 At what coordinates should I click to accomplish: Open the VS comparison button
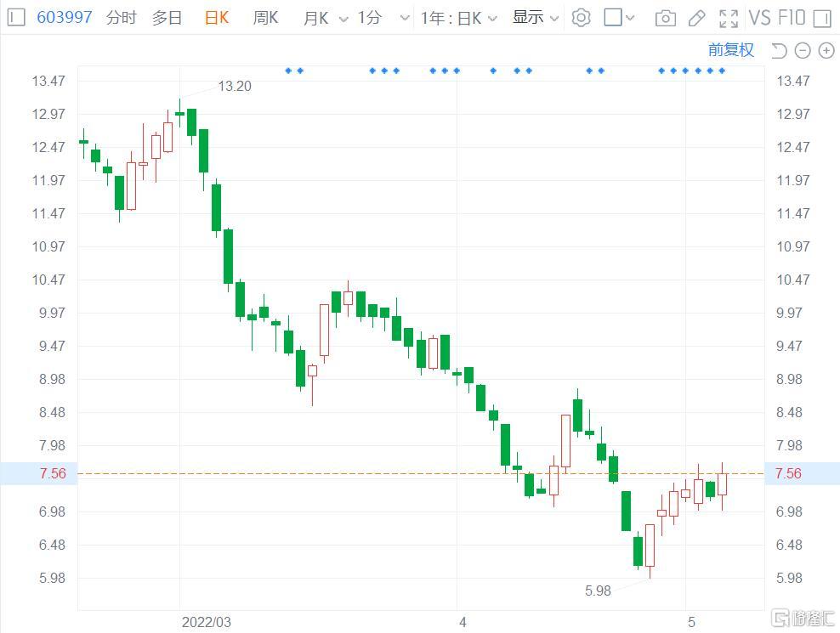[x=759, y=18]
